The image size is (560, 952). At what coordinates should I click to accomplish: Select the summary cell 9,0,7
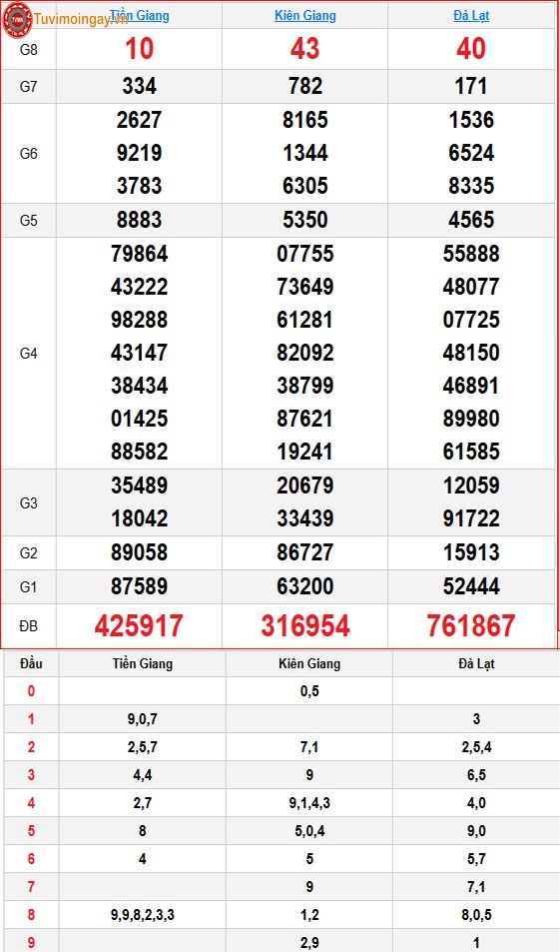pyautogui.click(x=143, y=719)
